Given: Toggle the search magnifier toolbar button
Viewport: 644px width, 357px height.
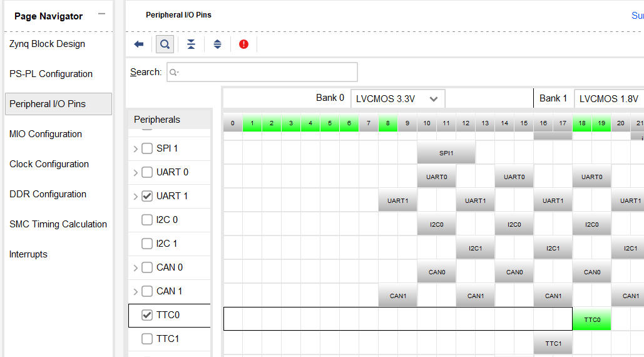Looking at the screenshot, I should 165,44.
